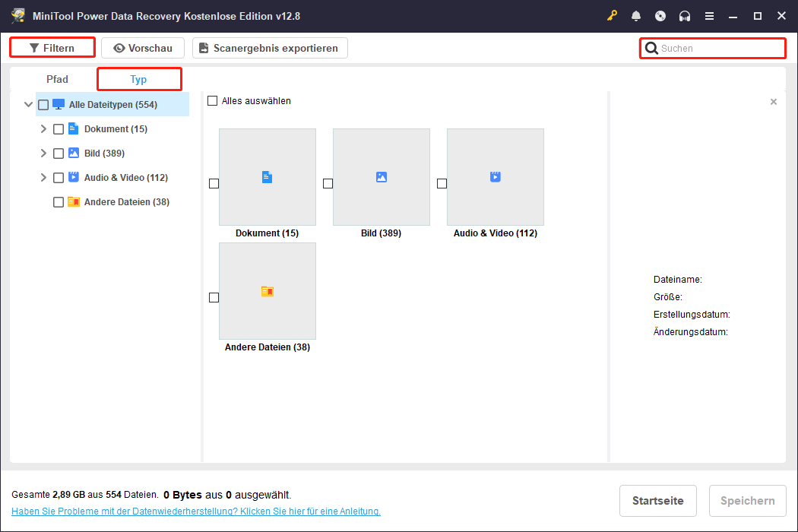Open the support headphones icon
This screenshot has height=532, width=798.
pyautogui.click(x=685, y=16)
